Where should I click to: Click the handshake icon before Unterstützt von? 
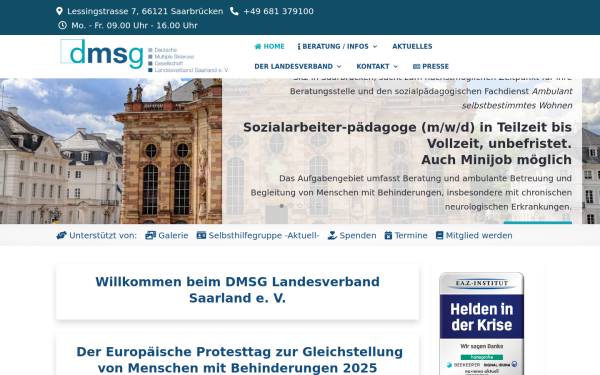[x=61, y=235]
